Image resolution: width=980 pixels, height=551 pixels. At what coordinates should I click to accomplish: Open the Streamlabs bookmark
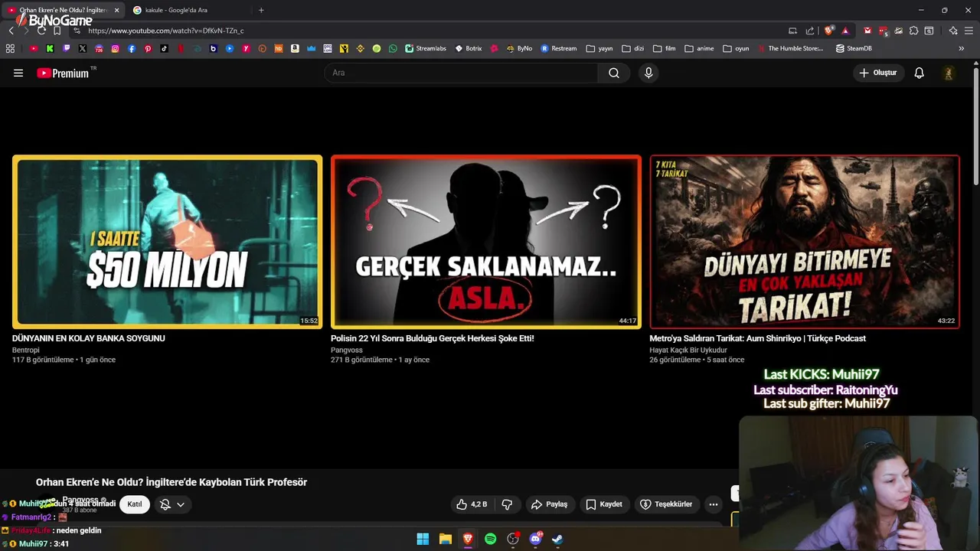pos(426,48)
